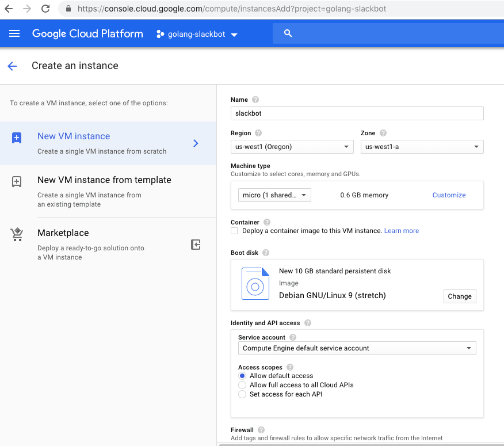Click the help icon next to Service account

(292, 337)
